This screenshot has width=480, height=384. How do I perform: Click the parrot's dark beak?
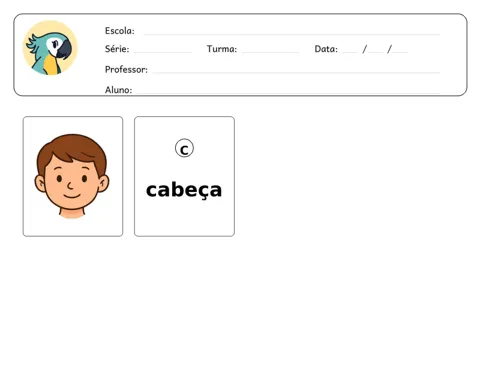64,49
